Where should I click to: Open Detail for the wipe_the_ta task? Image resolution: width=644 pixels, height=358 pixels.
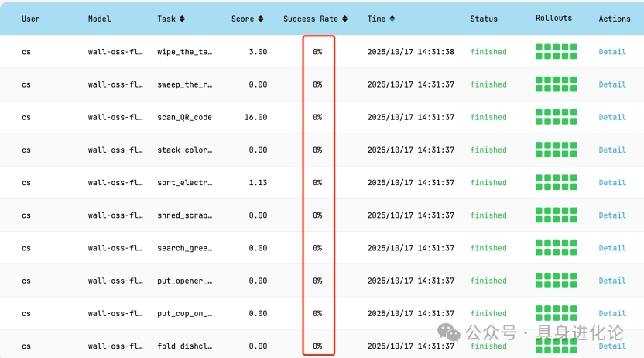[611, 52]
